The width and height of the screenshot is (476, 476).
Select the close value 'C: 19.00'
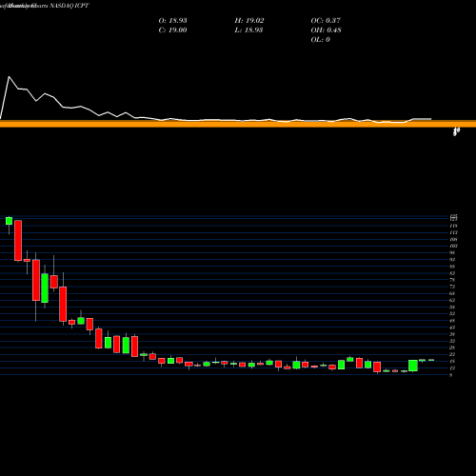tap(172, 30)
